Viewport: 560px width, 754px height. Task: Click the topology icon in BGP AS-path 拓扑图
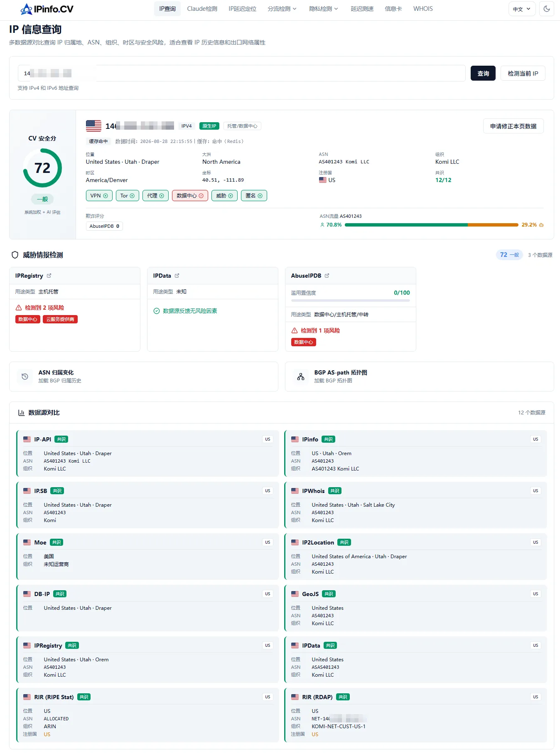(x=301, y=377)
